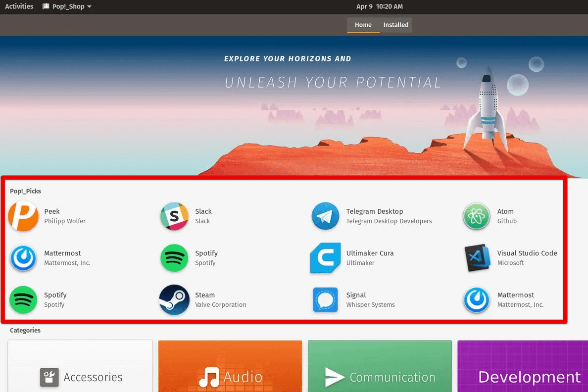Click the rocket banner image
The height and width of the screenshot is (392, 588).
(294, 106)
